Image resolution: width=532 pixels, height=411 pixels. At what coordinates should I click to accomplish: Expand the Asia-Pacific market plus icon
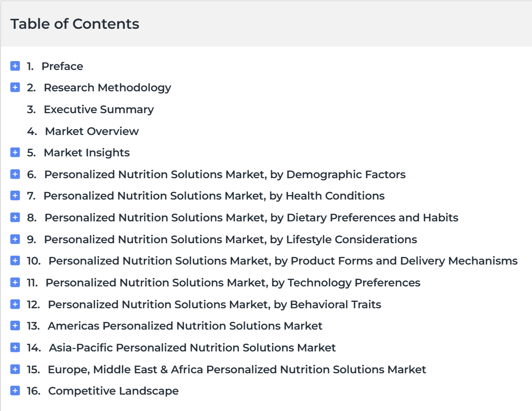(15, 347)
